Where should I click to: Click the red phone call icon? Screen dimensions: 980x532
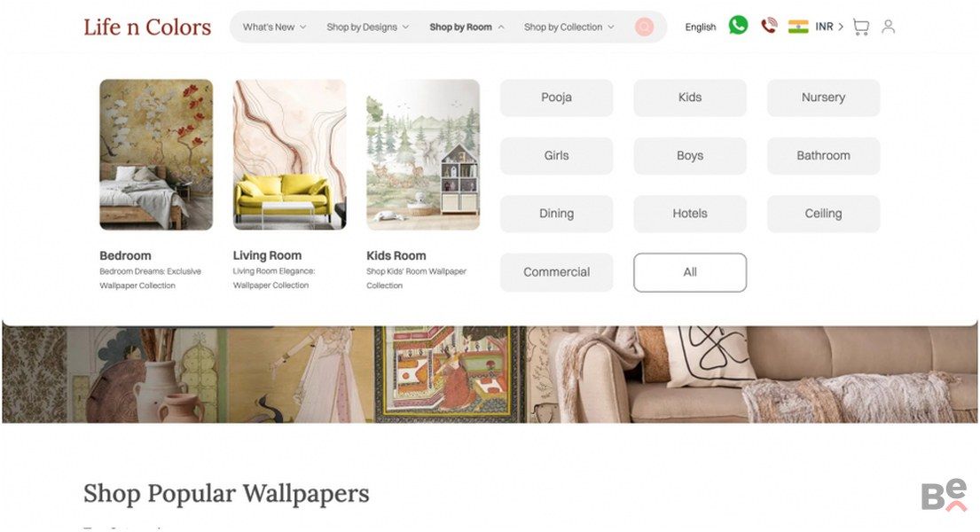click(769, 26)
